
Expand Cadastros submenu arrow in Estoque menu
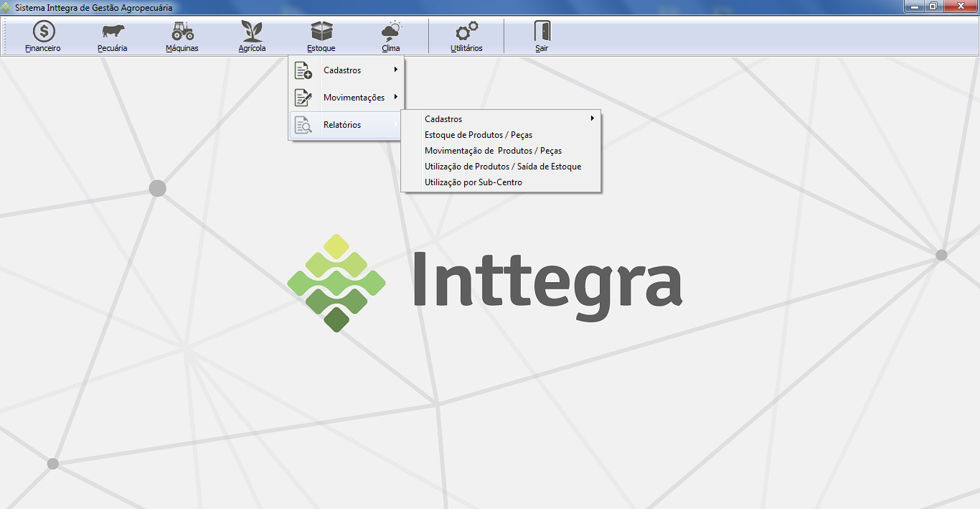(x=396, y=70)
